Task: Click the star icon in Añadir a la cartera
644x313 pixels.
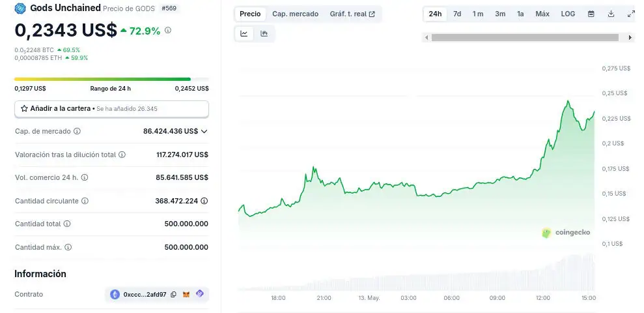Action: click(x=24, y=109)
